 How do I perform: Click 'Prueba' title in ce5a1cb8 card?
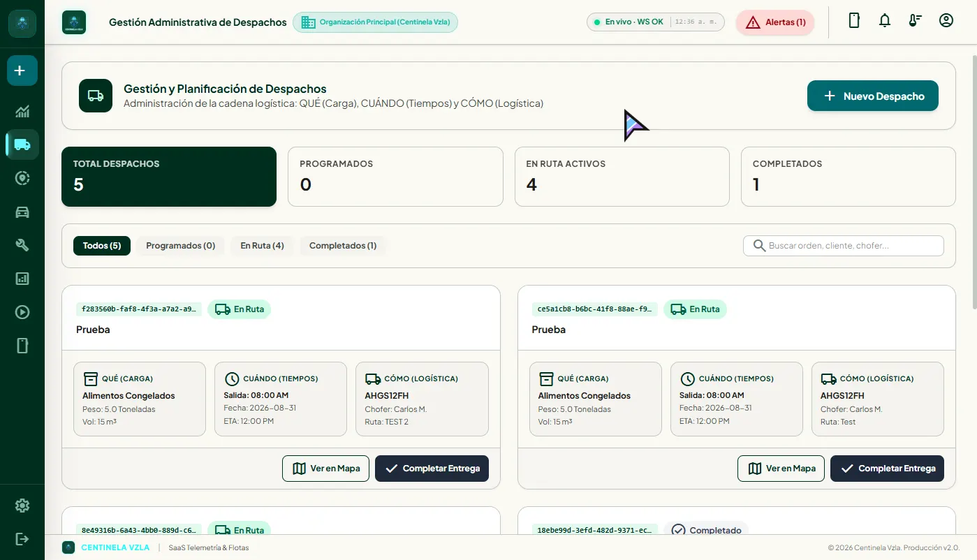549,330
